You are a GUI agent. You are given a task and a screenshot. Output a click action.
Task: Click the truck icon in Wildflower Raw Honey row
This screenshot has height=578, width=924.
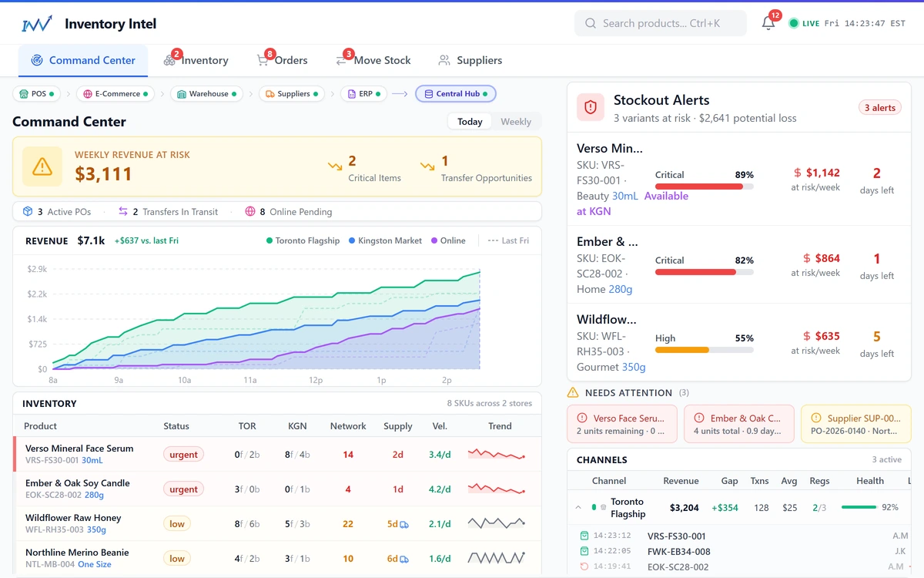tap(404, 524)
